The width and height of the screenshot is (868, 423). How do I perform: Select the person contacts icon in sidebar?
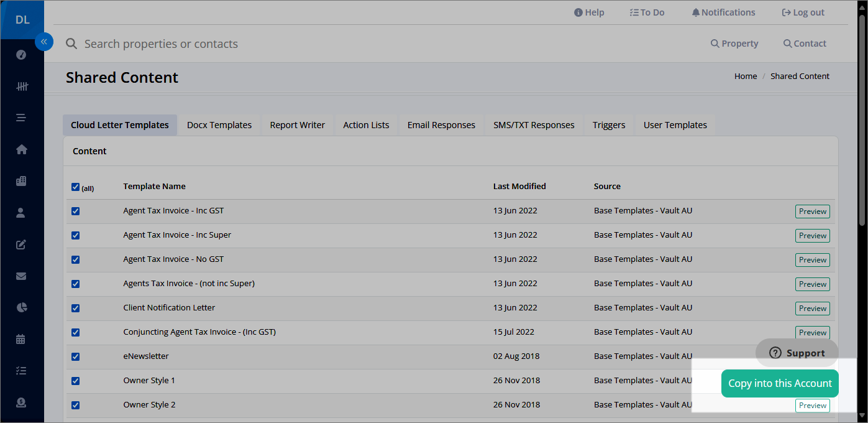click(x=21, y=213)
